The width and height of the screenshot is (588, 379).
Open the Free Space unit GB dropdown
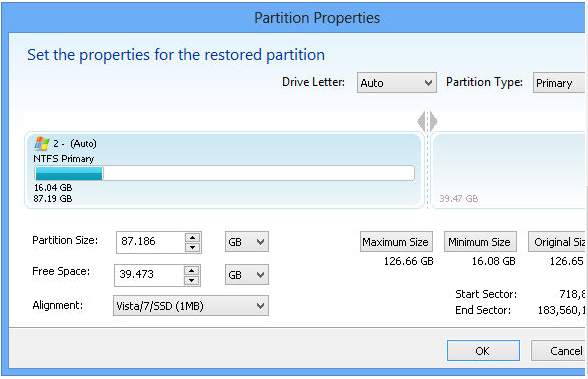(x=247, y=275)
